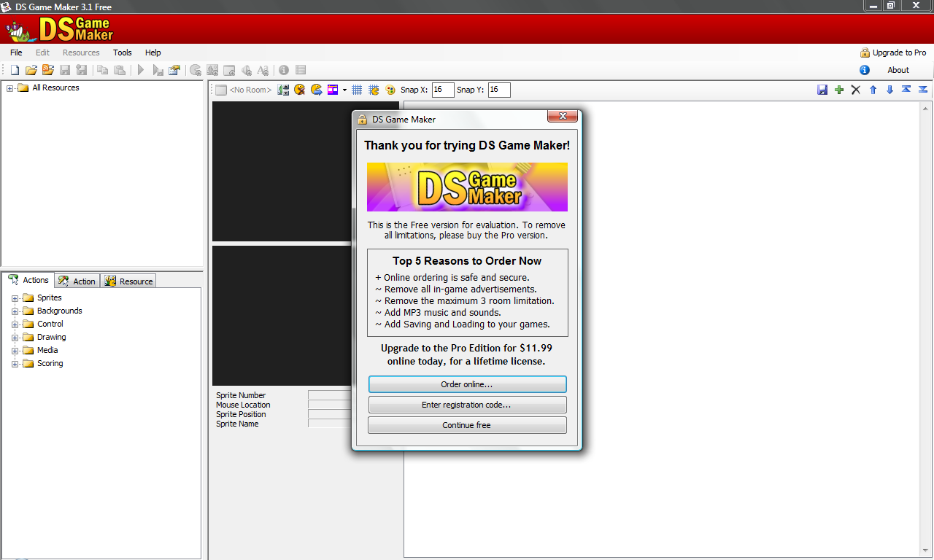The image size is (934, 560).
Task: Switch to the Resource tab
Action: pos(128,281)
